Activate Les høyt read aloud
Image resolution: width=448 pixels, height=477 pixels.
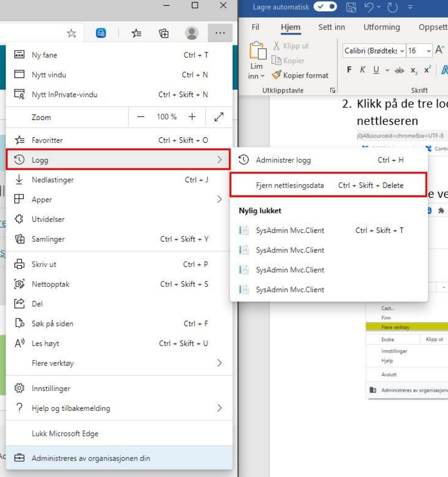click(119, 343)
